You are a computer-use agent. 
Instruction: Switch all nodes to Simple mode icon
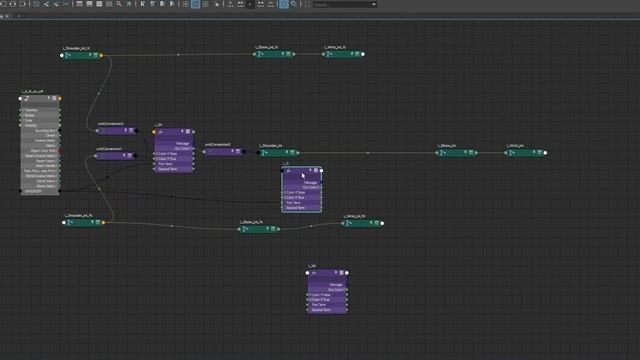[x=79, y=4]
